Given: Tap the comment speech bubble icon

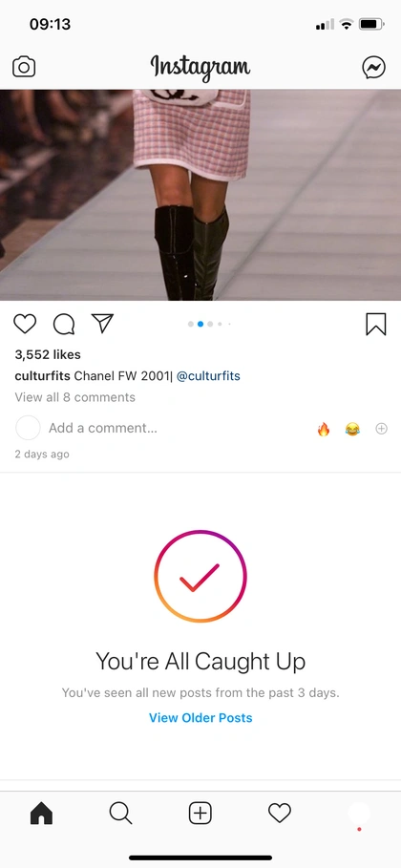Looking at the screenshot, I should (x=64, y=325).
